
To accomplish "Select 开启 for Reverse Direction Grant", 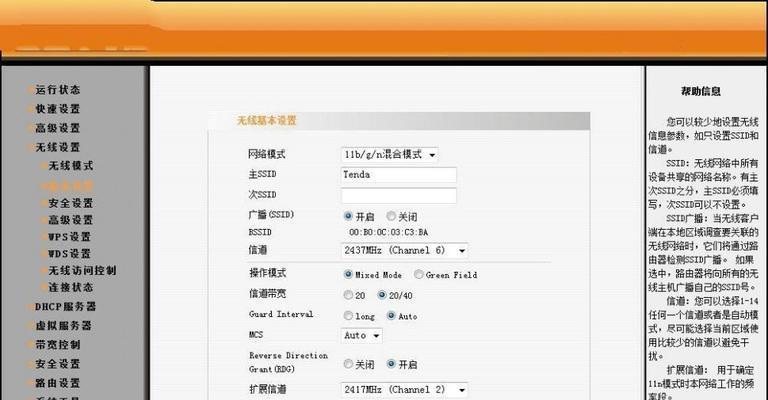I will click(x=391, y=364).
